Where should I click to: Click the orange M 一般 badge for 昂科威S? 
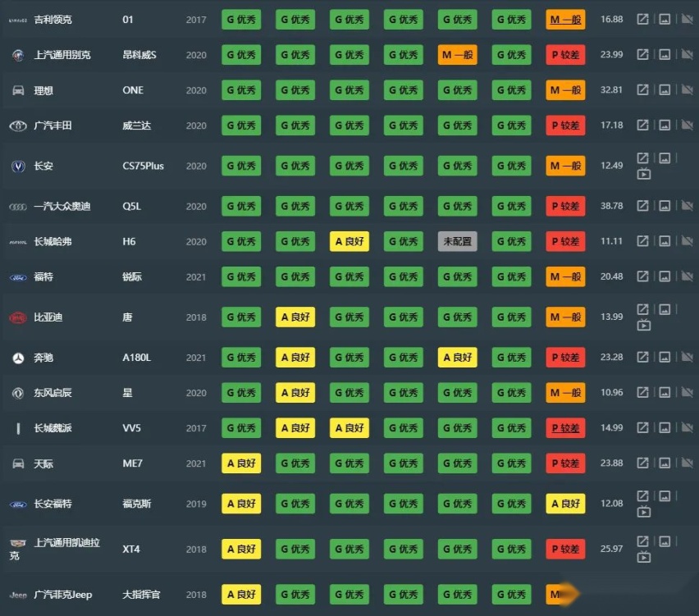click(457, 55)
